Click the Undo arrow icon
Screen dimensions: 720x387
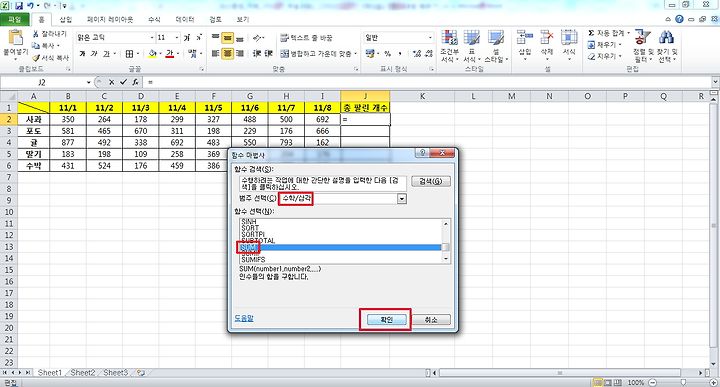(x=31, y=6)
